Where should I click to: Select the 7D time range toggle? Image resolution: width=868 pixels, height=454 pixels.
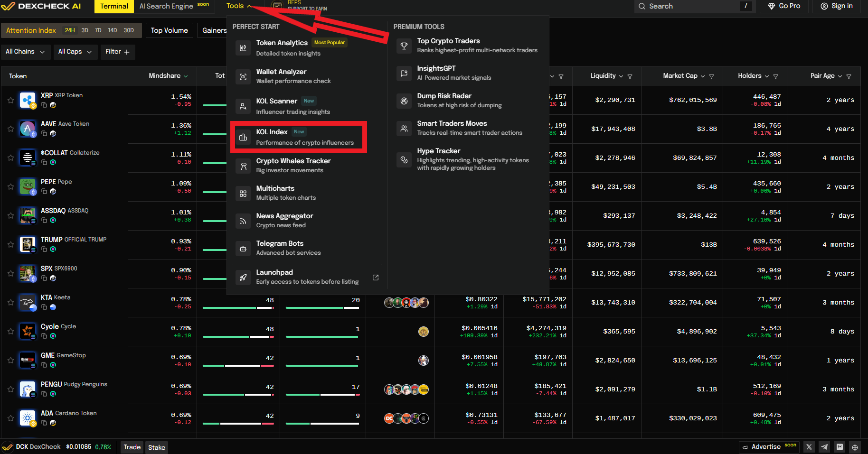(x=98, y=30)
